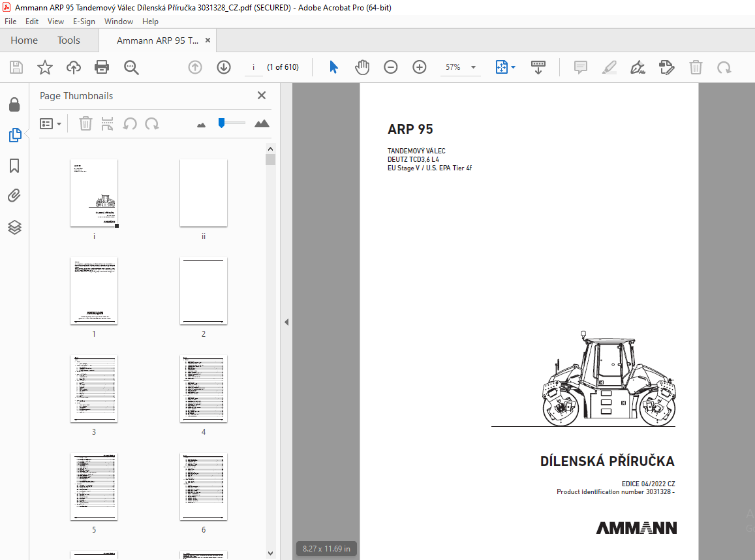Add the document to starred files
755x560 pixels.
pos(45,67)
